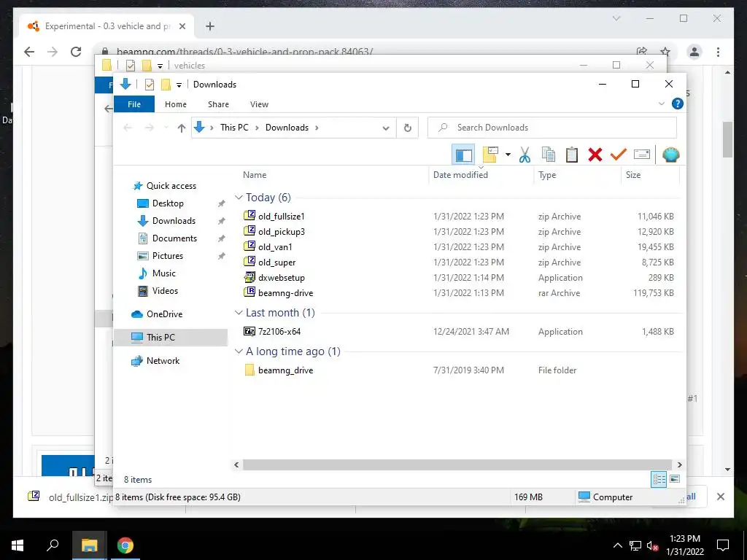
Task: Expand the ribbon with the chevron
Action: coord(661,104)
